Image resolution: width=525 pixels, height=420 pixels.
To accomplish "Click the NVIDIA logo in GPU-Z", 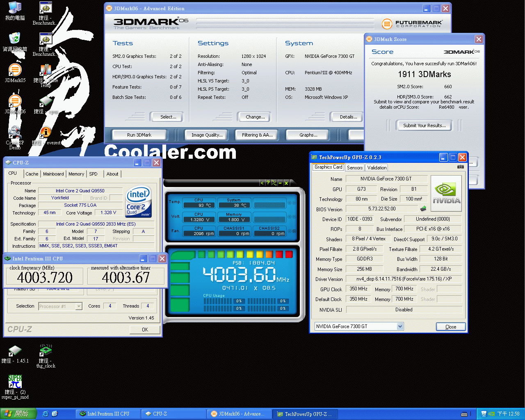I will [446, 193].
